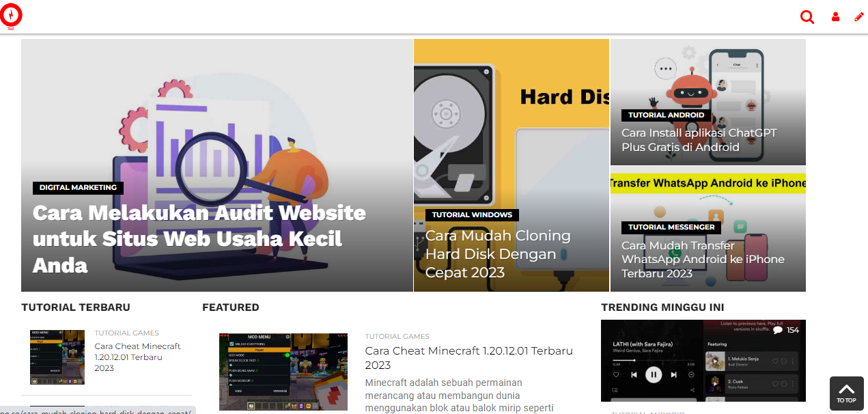This screenshot has width=868, height=414.
Task: Click the FEATURED section heading
Action: tap(231, 307)
